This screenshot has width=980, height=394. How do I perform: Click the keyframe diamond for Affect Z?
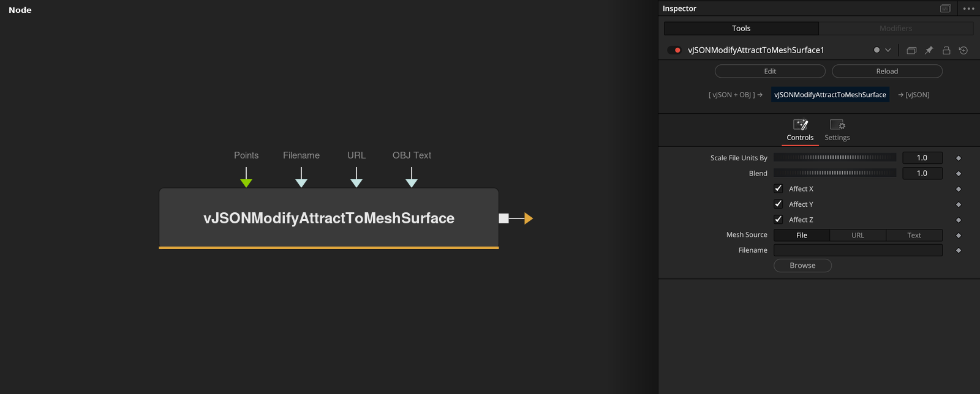tap(959, 220)
